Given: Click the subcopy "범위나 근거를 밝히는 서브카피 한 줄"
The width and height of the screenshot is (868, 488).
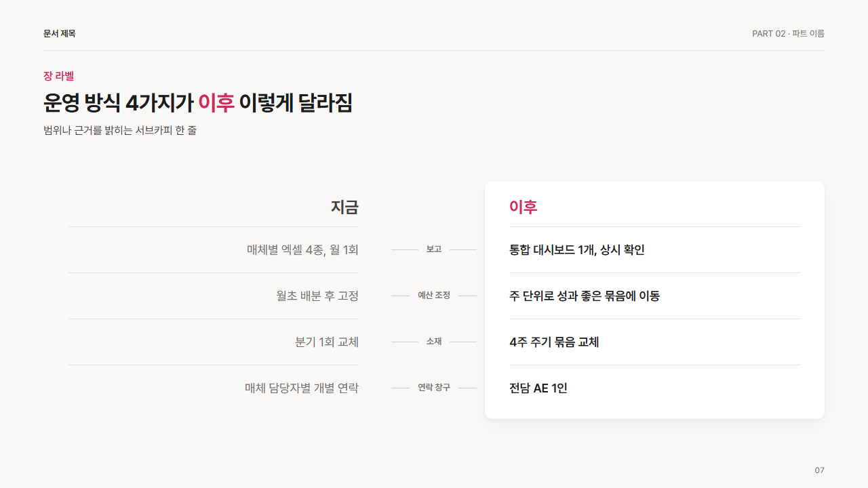Looking at the screenshot, I should (120, 130).
